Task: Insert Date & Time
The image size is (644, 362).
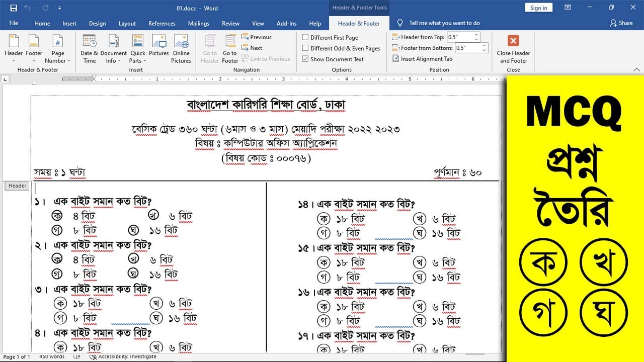Action: 89,49
